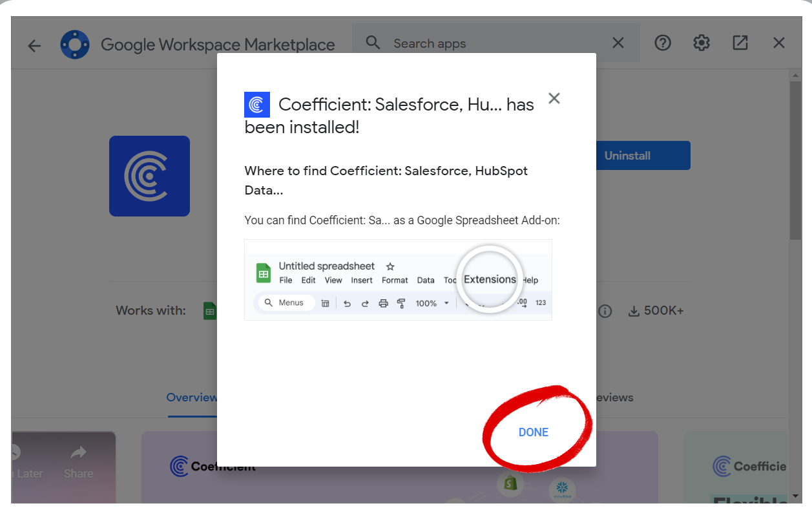Click the Google Workspace Marketplace logo
This screenshot has width=812, height=508.
[x=76, y=45]
